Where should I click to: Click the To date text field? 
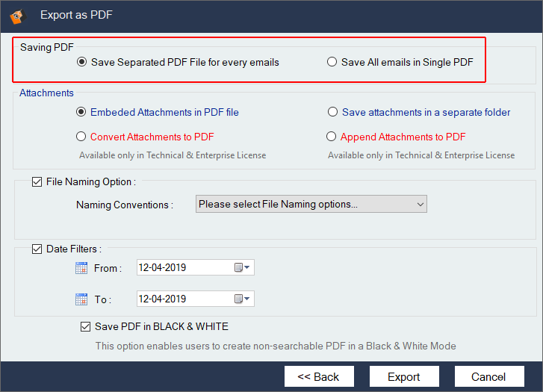point(183,299)
